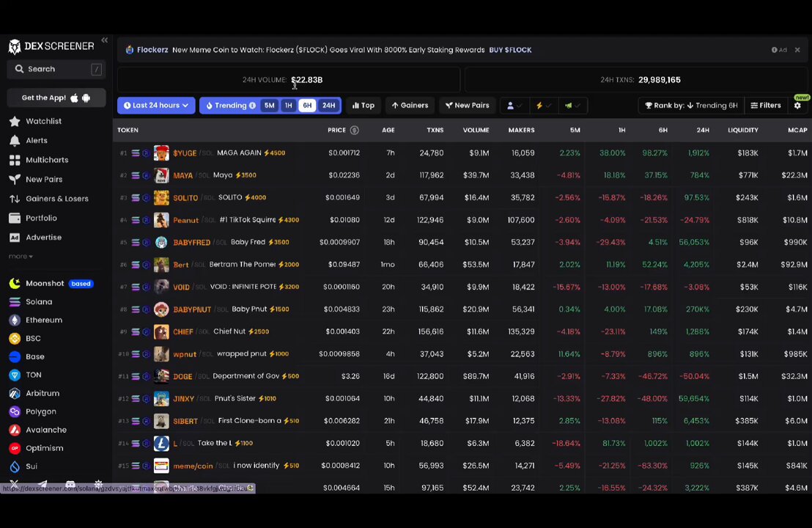Toggle the lightning boost filter dropdown

pos(544,106)
